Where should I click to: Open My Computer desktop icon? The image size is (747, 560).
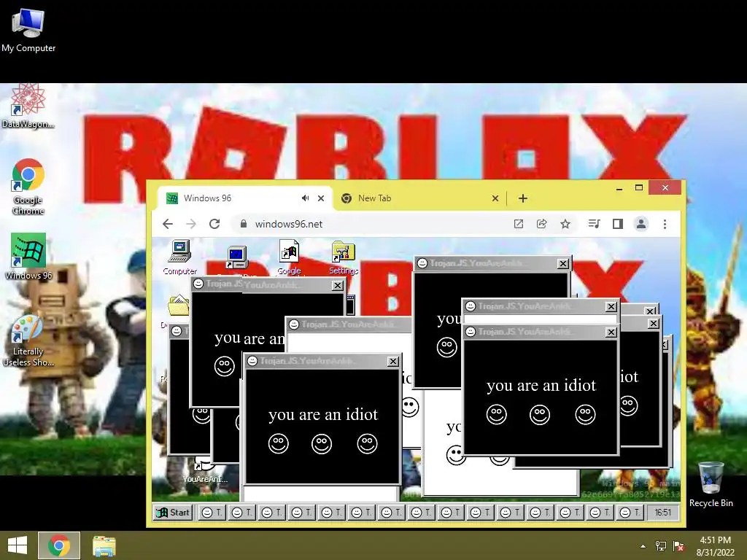click(28, 29)
